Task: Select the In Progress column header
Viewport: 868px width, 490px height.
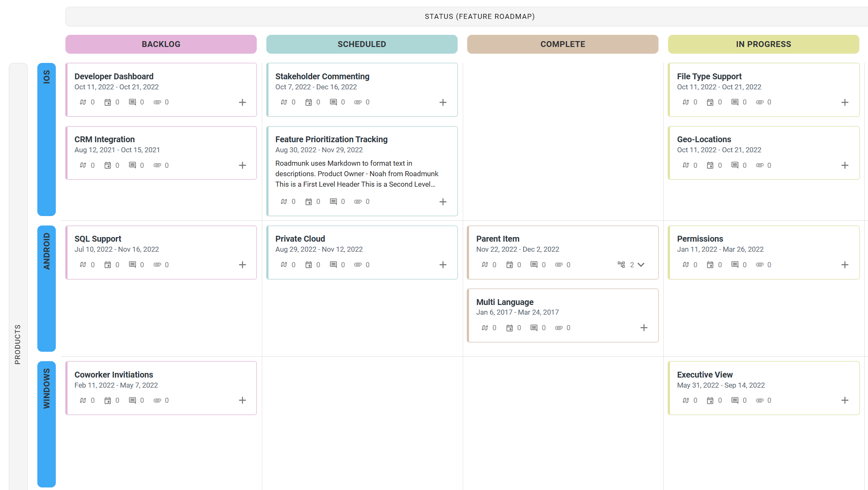Action: 764,44
